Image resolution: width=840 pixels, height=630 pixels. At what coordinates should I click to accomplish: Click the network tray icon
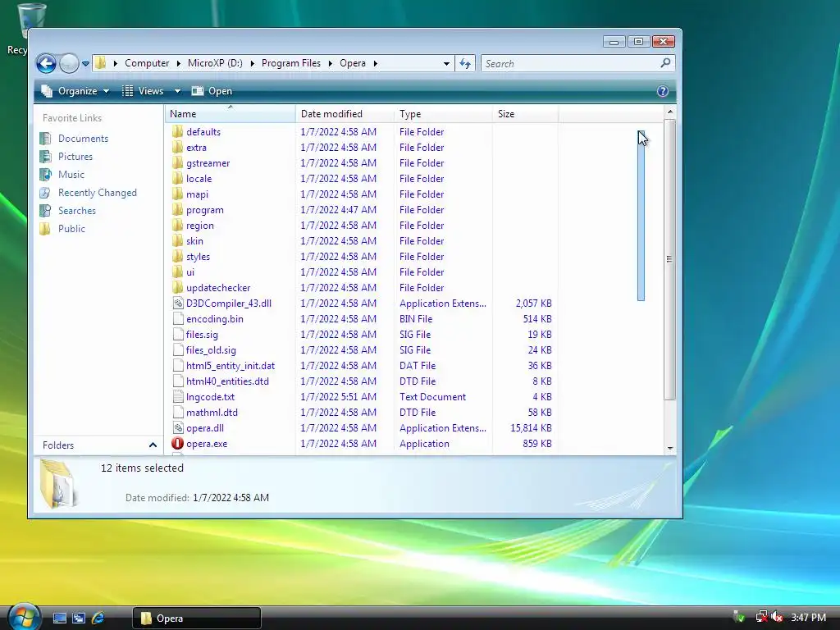760,618
